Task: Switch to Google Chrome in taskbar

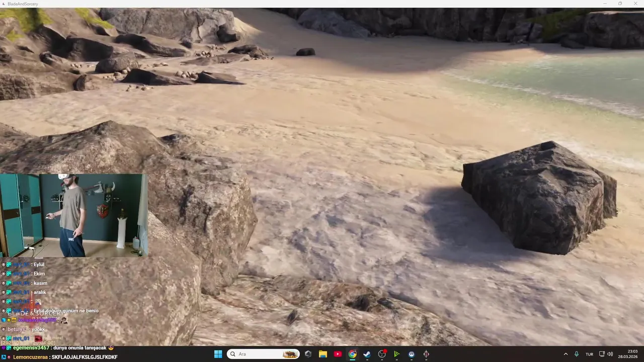Action: (353, 354)
